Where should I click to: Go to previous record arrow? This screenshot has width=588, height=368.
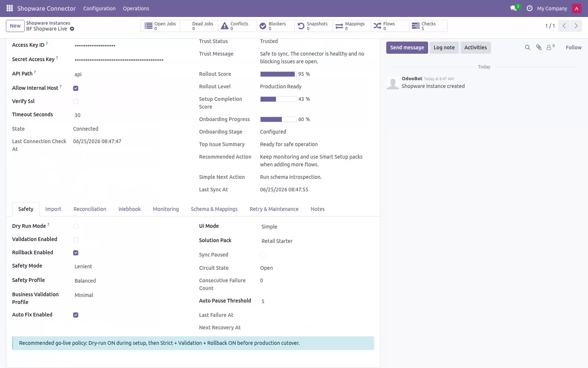point(564,26)
